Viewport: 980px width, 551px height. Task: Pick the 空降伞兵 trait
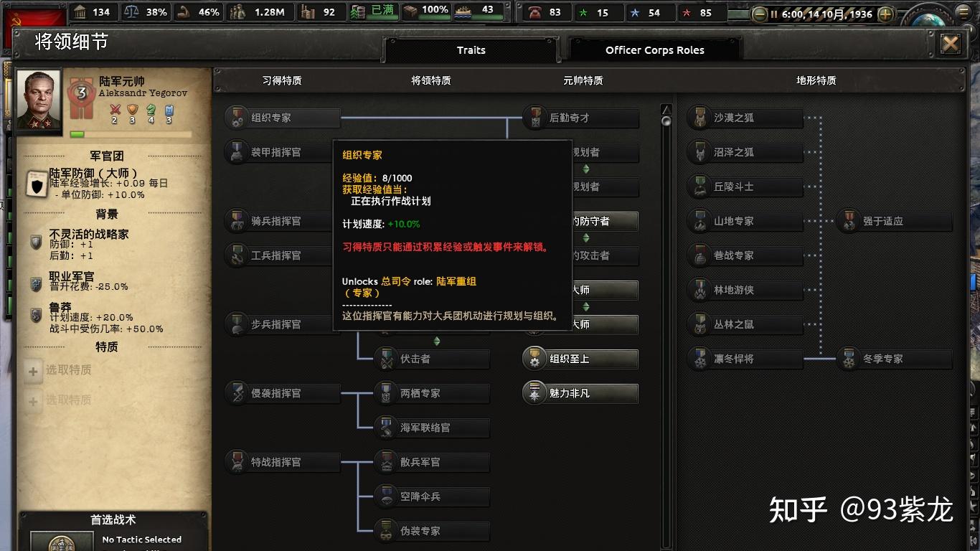coord(432,496)
